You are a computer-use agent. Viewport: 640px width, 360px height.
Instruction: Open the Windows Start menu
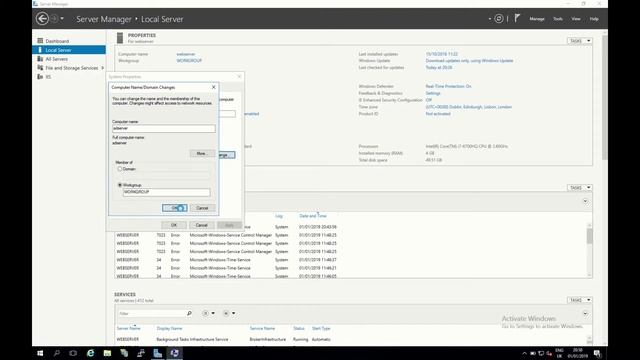click(40, 353)
